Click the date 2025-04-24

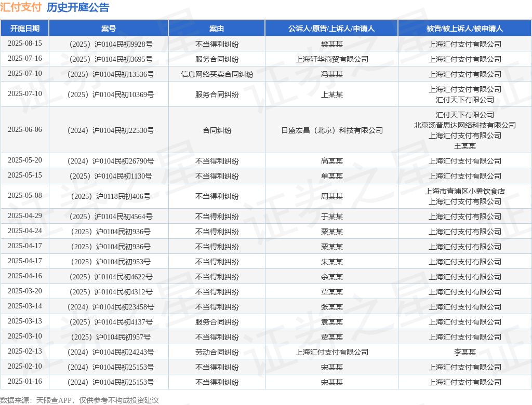pyautogui.click(x=25, y=231)
